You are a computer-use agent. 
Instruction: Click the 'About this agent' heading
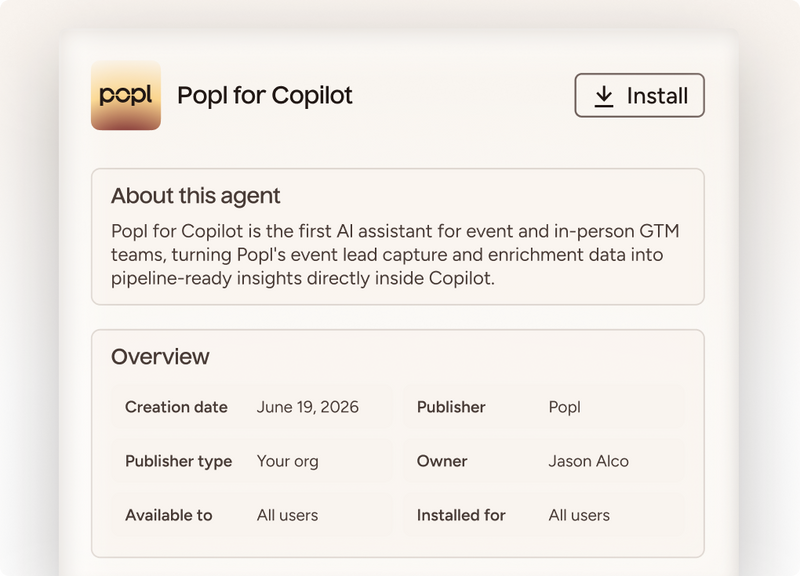coord(195,195)
